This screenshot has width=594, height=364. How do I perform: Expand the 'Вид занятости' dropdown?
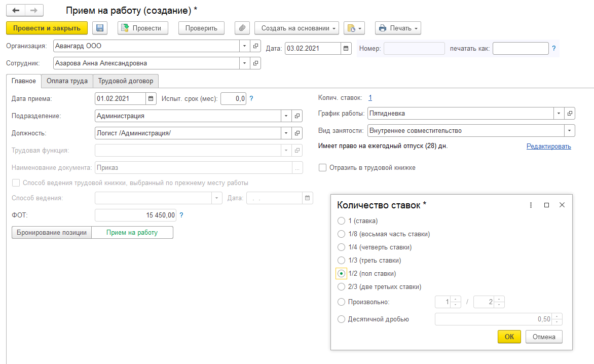[x=570, y=131]
